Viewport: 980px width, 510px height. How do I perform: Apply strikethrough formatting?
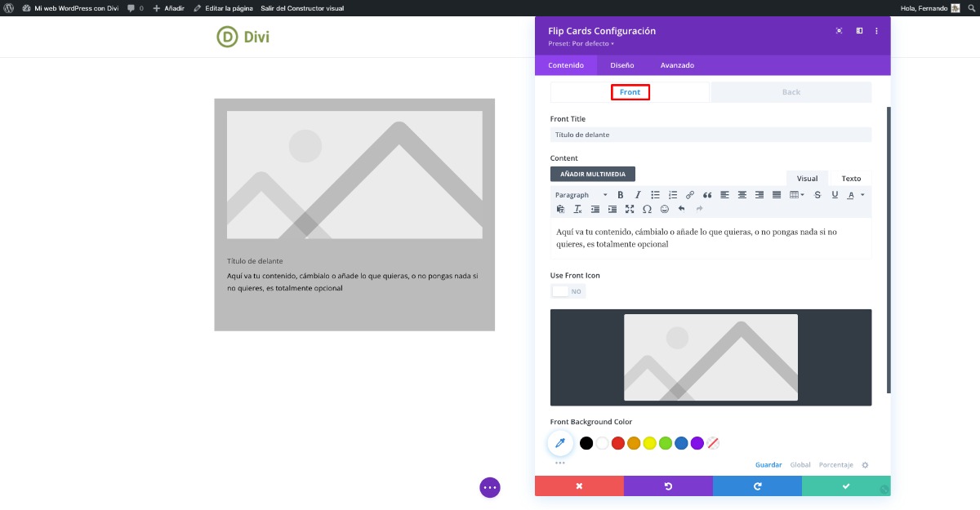pos(817,195)
